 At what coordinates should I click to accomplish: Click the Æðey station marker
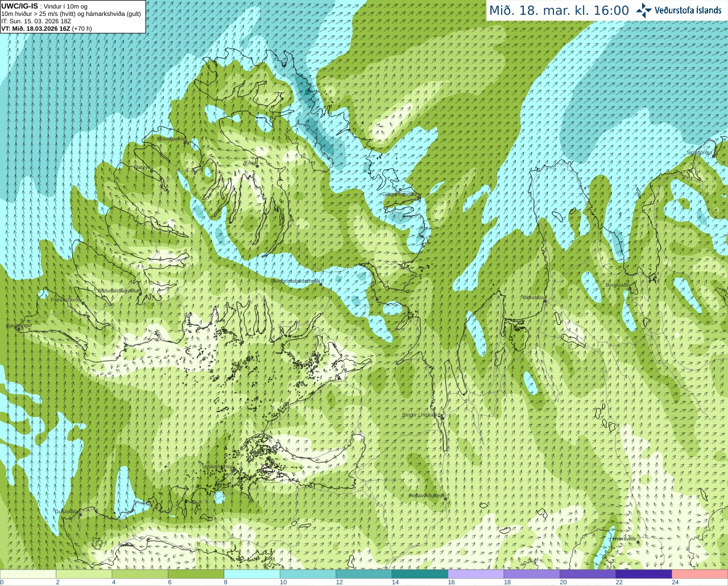[x=256, y=167]
